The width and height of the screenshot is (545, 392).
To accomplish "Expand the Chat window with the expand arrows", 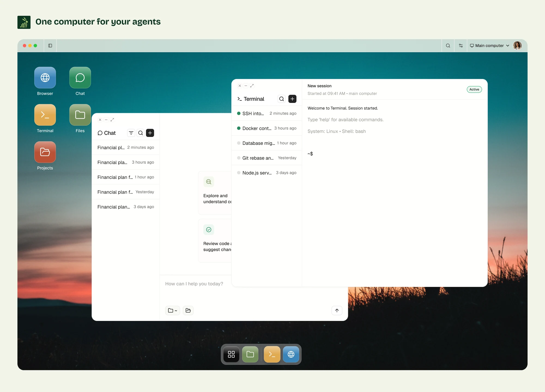I will click(112, 120).
